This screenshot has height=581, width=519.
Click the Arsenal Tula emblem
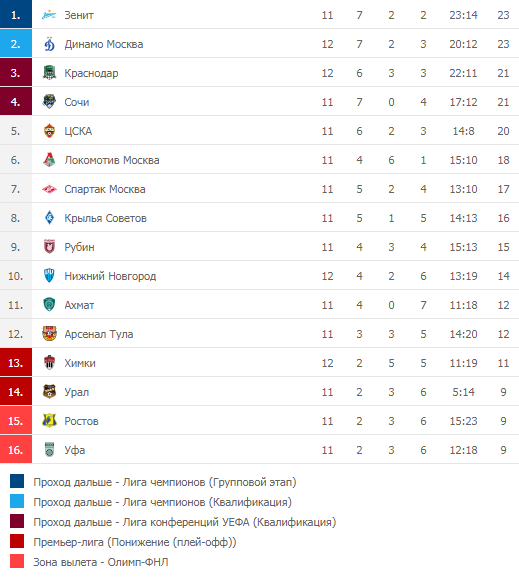[x=49, y=334]
